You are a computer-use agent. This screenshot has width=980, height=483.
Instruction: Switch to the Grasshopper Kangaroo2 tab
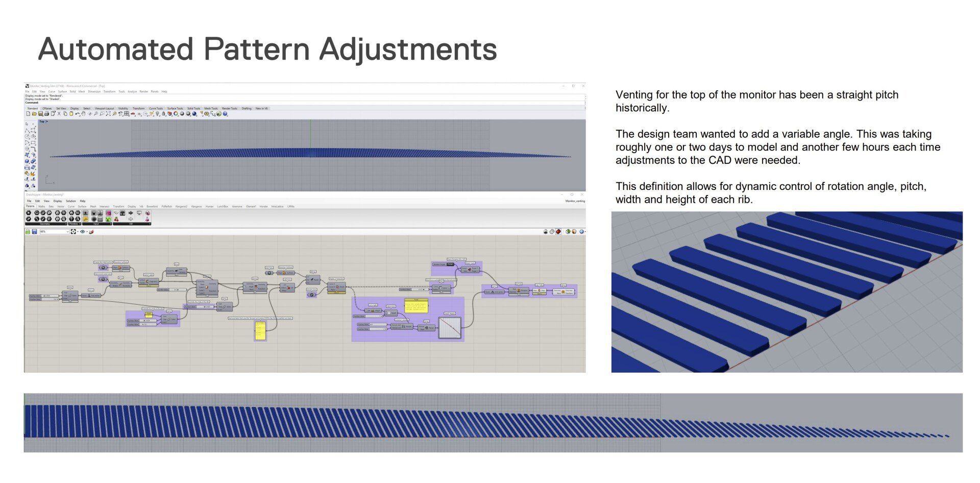click(181, 206)
